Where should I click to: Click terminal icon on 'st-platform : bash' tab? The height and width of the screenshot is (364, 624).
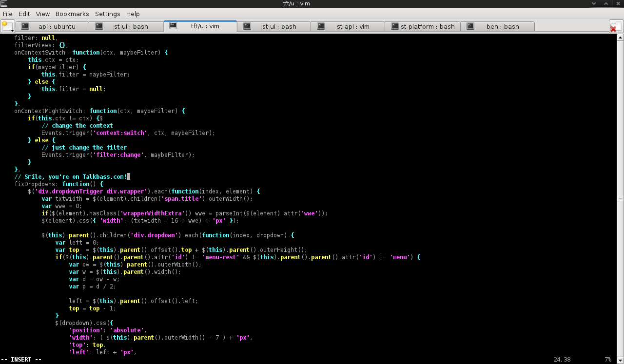[395, 26]
